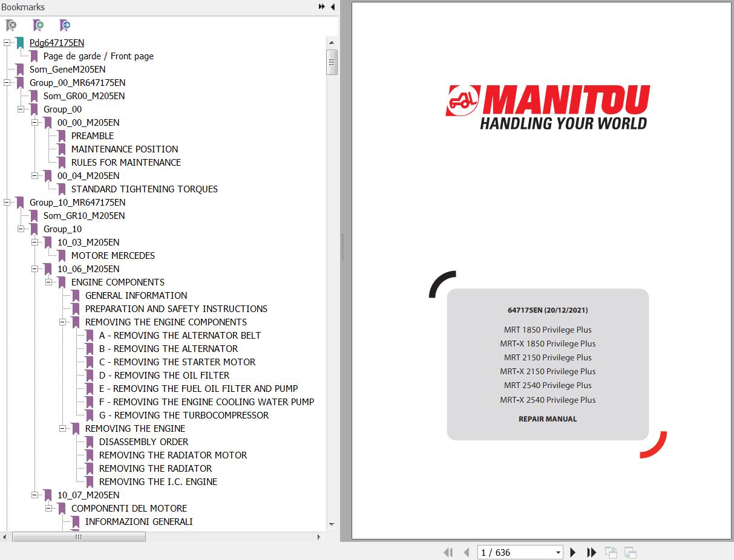Open G - REMOVING THE TURBOCOMPRESSOR bookmark
Viewport: 734px width, 560px height.
click(x=184, y=415)
